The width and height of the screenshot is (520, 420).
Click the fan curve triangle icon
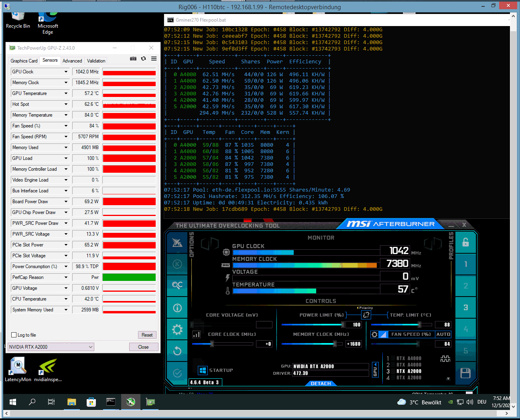click(383, 334)
